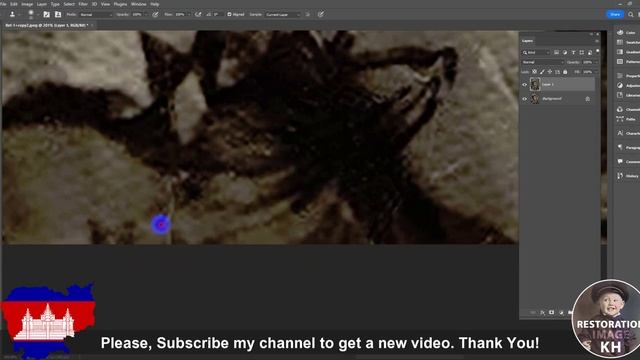Lock all padlock icon in Layers panel
Screen dimensions: 640x360
pyautogui.click(x=565, y=72)
